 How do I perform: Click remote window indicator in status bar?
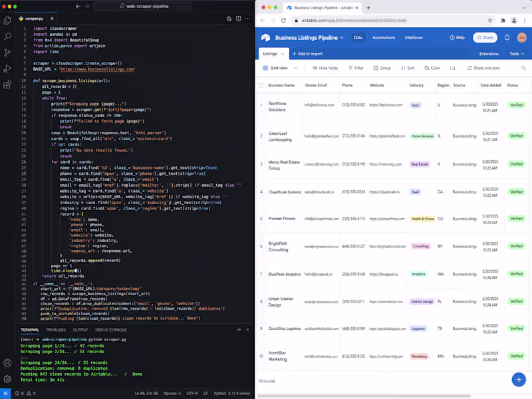click(5, 393)
